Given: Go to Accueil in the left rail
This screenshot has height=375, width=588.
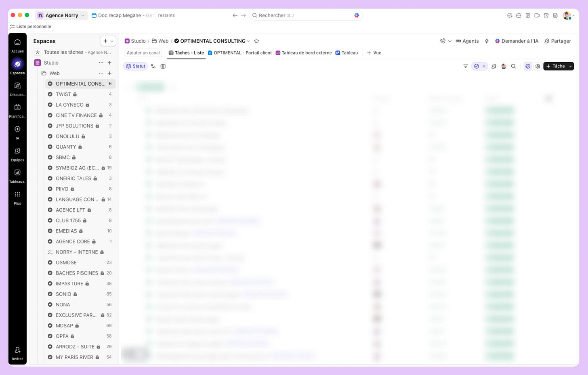Looking at the screenshot, I should [17, 46].
